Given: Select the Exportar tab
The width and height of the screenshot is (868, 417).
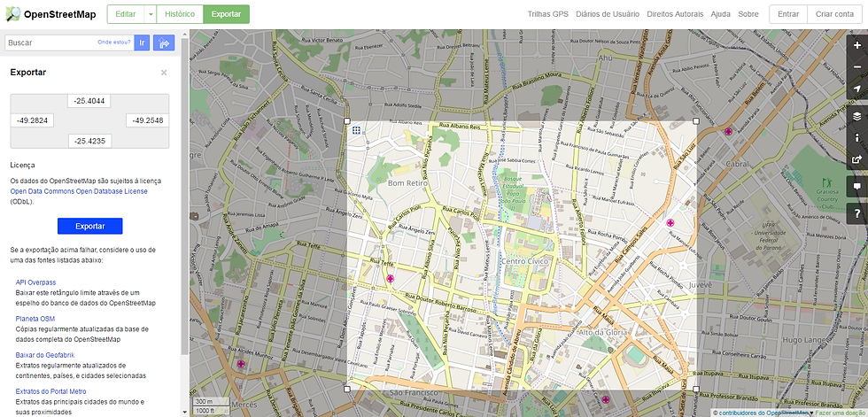Looking at the screenshot, I should coord(226,14).
